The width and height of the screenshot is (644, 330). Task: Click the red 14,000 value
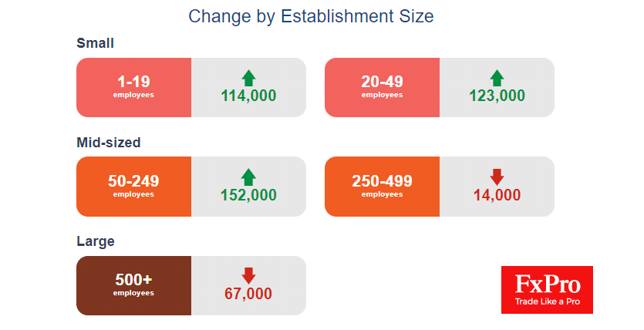click(x=497, y=195)
